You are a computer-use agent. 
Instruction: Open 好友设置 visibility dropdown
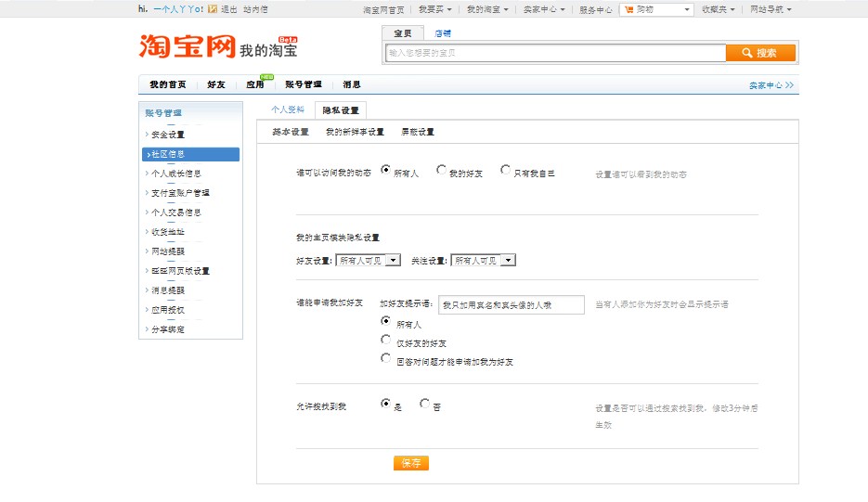[x=369, y=260]
